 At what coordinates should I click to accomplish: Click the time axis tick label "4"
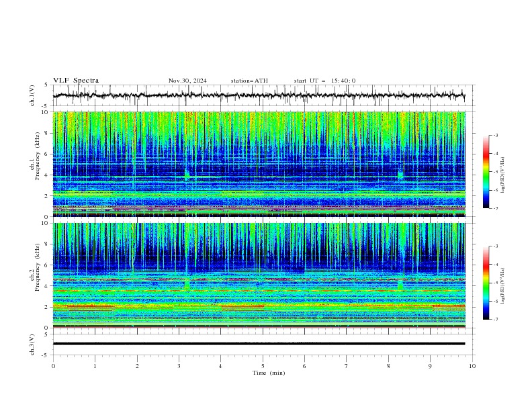coord(220,366)
